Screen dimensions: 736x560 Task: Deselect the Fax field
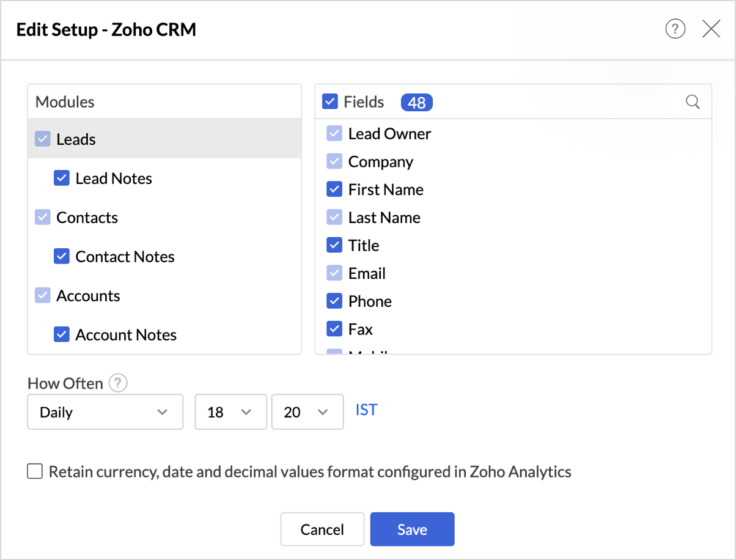[x=334, y=329]
